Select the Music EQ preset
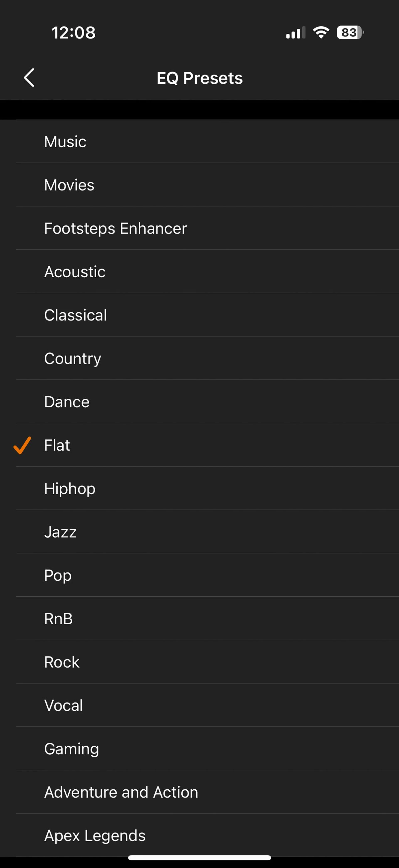The width and height of the screenshot is (399, 868). pyautogui.click(x=65, y=142)
